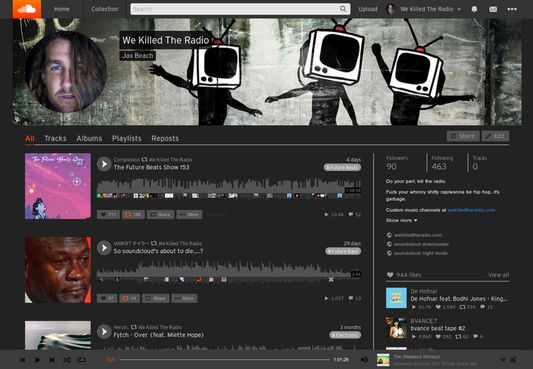Open the next-up queue icon in the player bar

coord(514,359)
